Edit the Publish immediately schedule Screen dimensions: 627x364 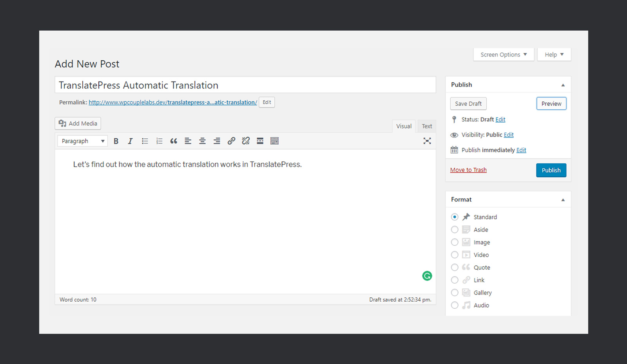click(x=521, y=150)
